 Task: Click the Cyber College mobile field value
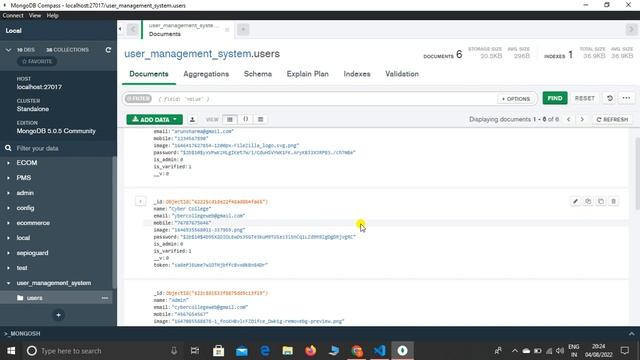pos(193,223)
